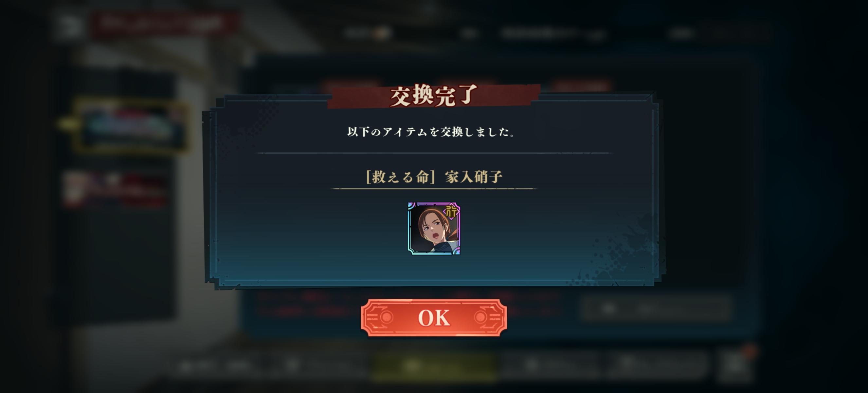Tap the 家入硝子 character portrait thumbnail
The image size is (868, 393).
(434, 229)
